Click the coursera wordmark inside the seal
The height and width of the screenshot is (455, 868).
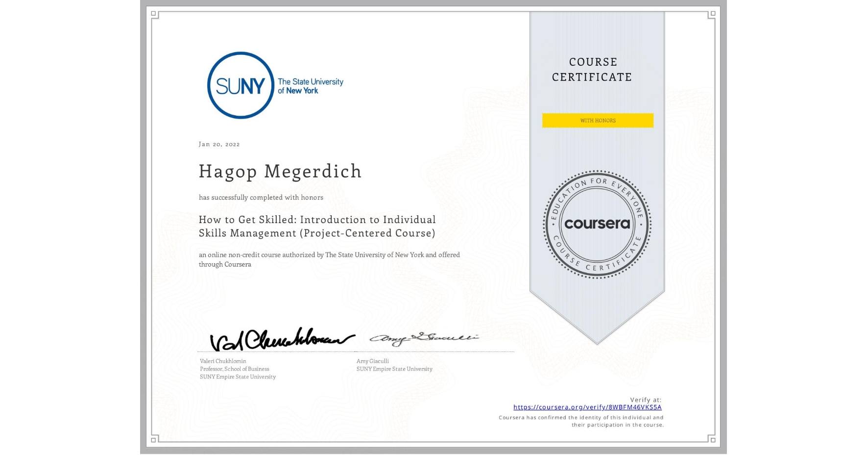click(x=597, y=224)
